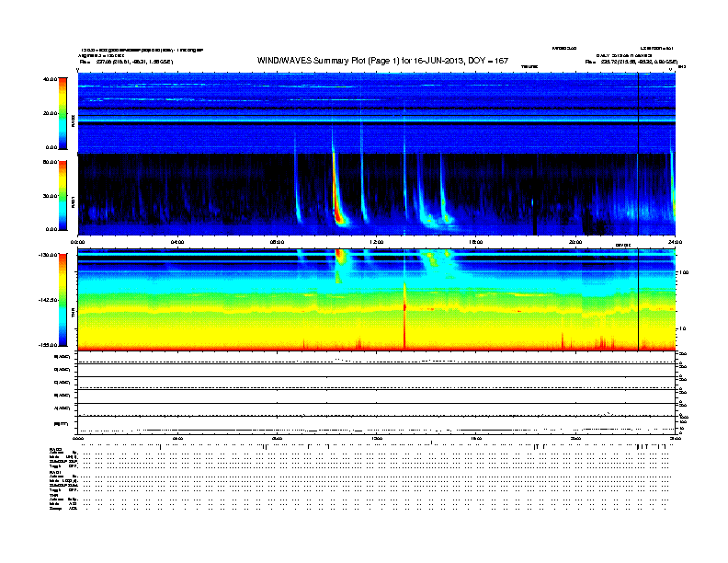Screen dimensions: 728x563
Task: Click the RAD1 color bar
Action: [x=63, y=196]
